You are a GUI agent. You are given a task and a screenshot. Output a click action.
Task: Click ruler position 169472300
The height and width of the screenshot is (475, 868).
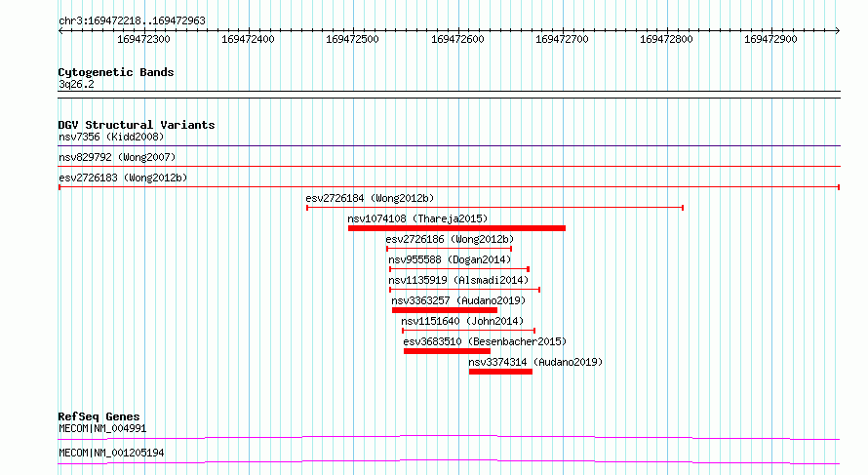pyautogui.click(x=144, y=39)
